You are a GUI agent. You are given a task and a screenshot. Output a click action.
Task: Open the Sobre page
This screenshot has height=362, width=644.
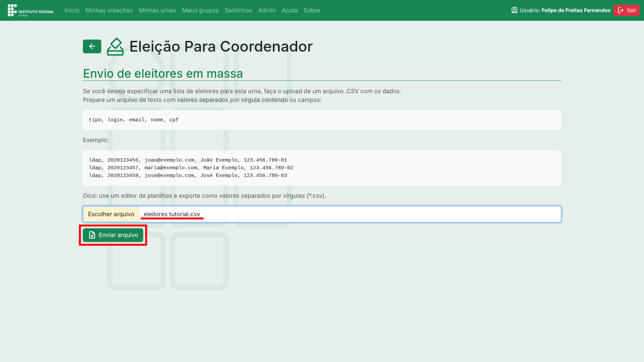312,10
